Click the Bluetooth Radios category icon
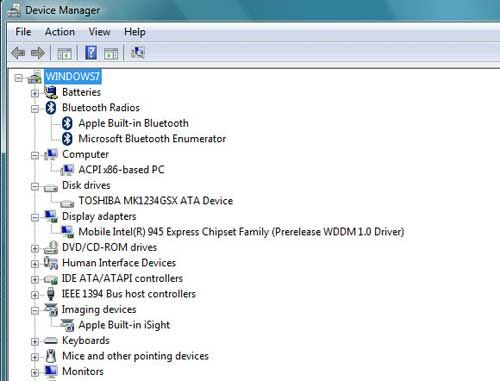This screenshot has width=500, height=381. click(51, 108)
